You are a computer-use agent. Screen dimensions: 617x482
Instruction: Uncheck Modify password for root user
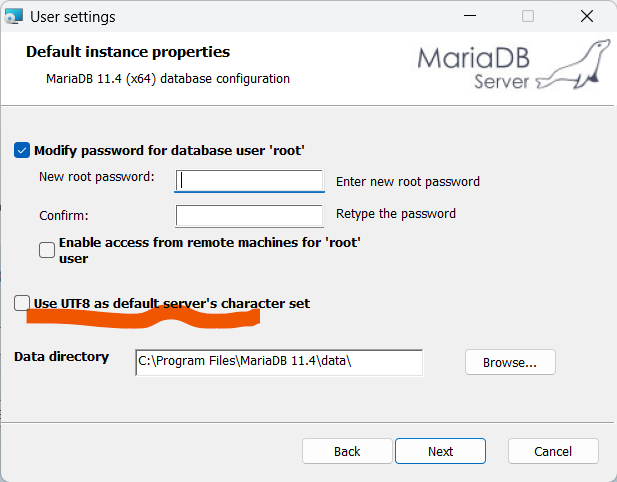pyautogui.click(x=22, y=150)
